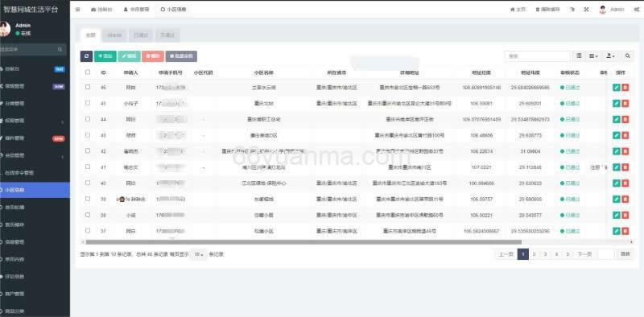This screenshot has width=644, height=317.
Task: Click the red delete icon for ID 39
Action: 625,200
